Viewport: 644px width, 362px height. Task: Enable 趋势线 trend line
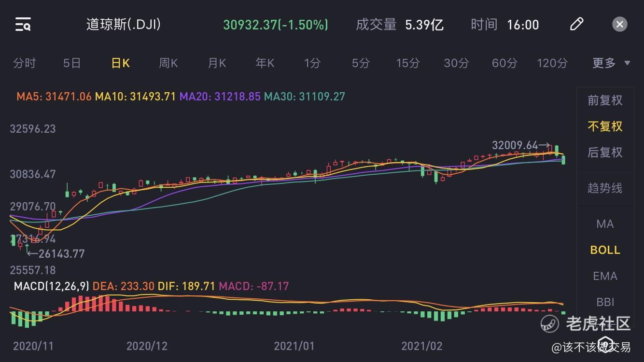[605, 188]
